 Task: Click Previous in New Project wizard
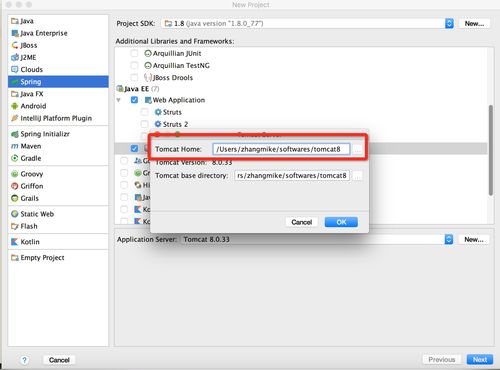coord(442,359)
